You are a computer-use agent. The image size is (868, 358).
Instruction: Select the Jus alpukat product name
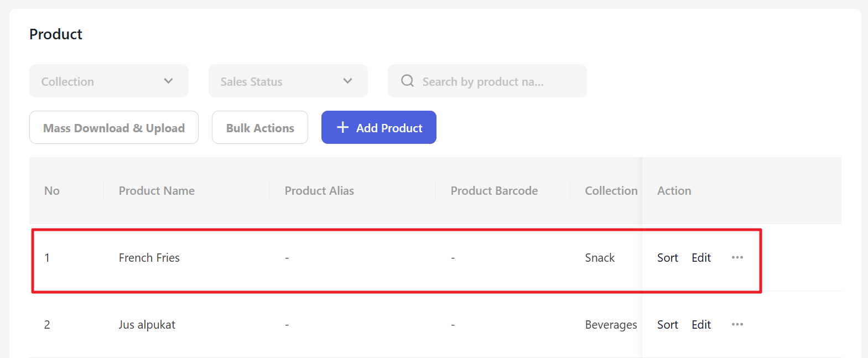coord(147,325)
